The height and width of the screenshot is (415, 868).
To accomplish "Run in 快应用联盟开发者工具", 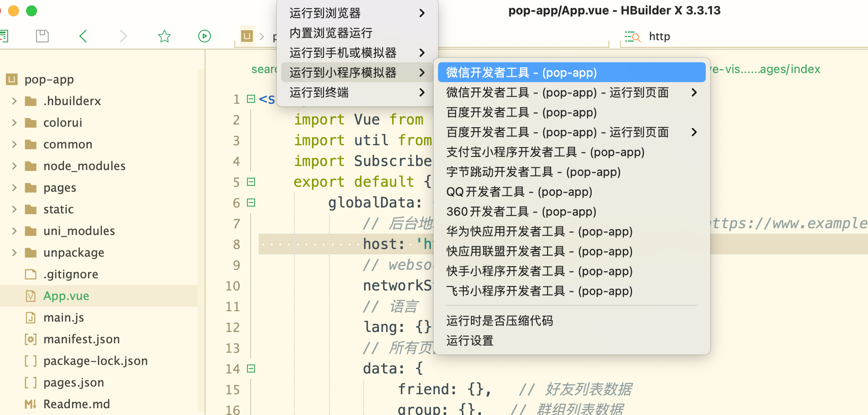I will (x=571, y=251).
